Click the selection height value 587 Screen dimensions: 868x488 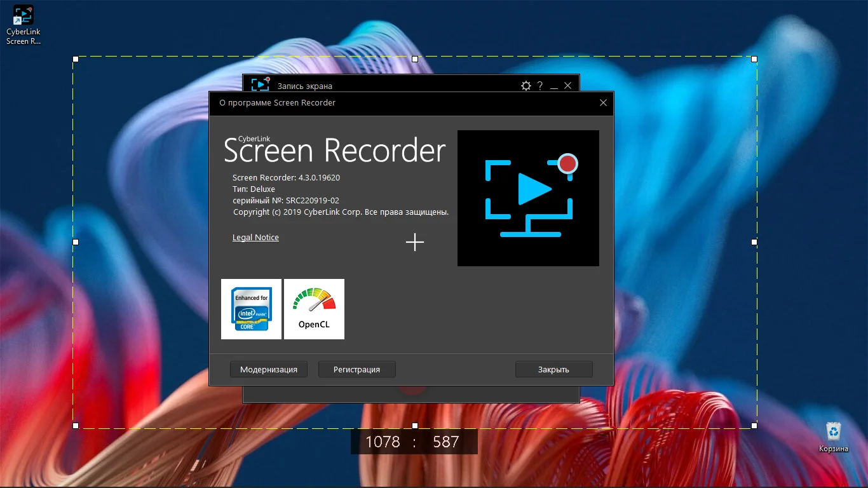[445, 442]
